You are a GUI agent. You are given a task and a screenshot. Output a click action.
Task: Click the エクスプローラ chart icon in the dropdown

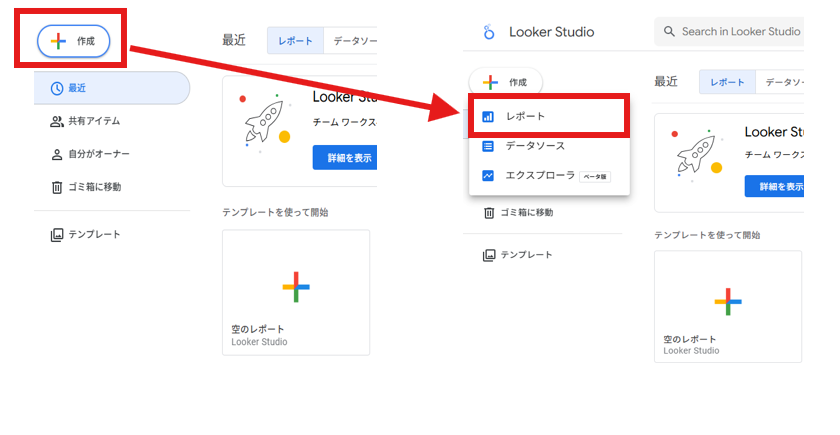click(488, 175)
